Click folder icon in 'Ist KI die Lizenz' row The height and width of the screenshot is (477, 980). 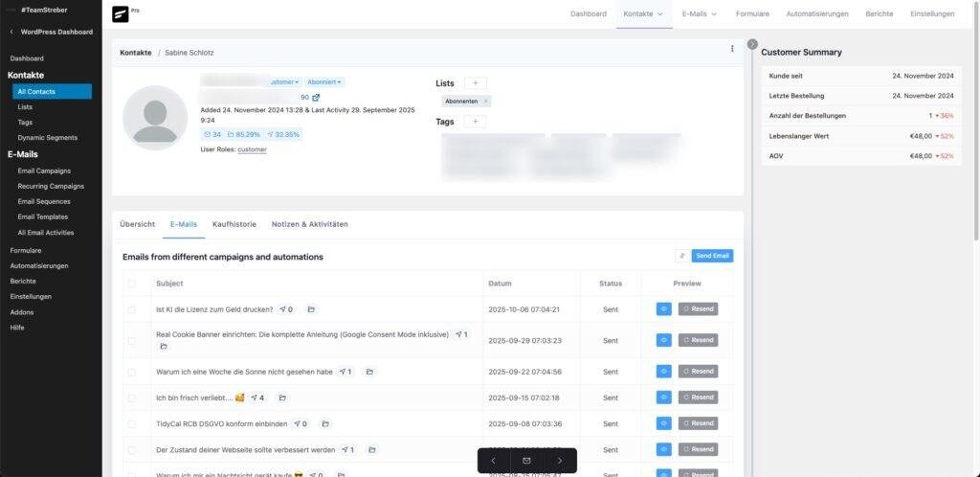click(311, 309)
